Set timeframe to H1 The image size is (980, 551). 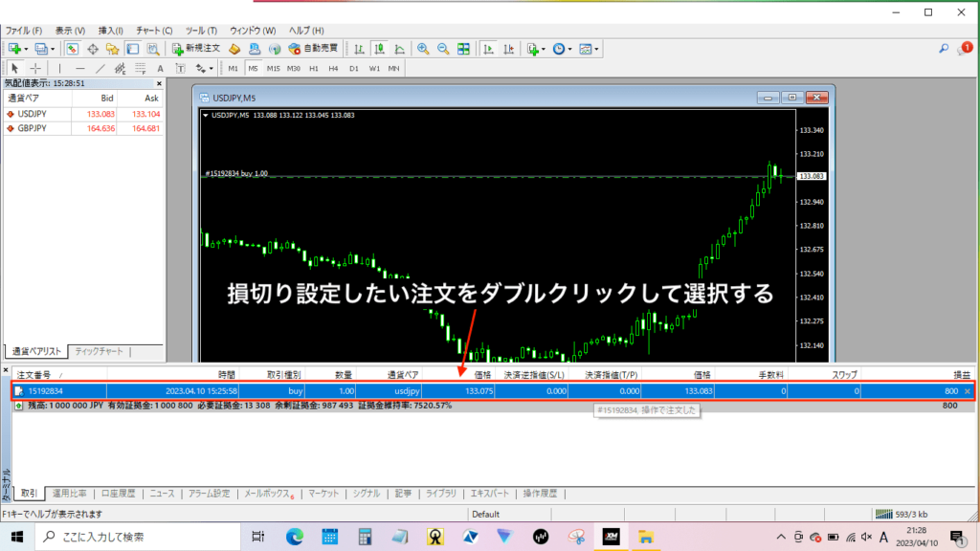point(314,68)
